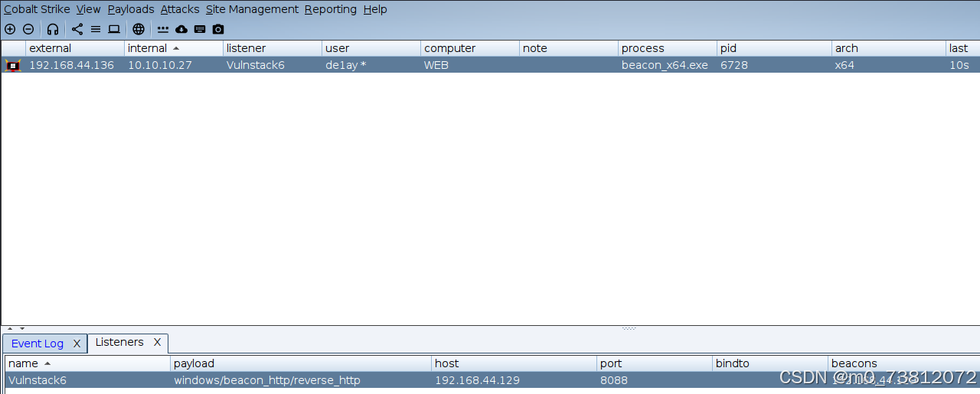This screenshot has height=394, width=980.
Task: Sort sessions by process column
Action: [668, 48]
